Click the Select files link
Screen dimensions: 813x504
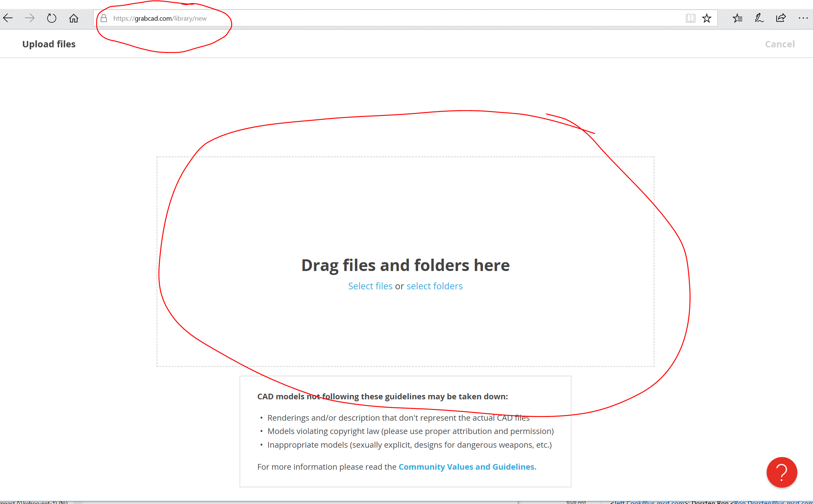coord(370,286)
